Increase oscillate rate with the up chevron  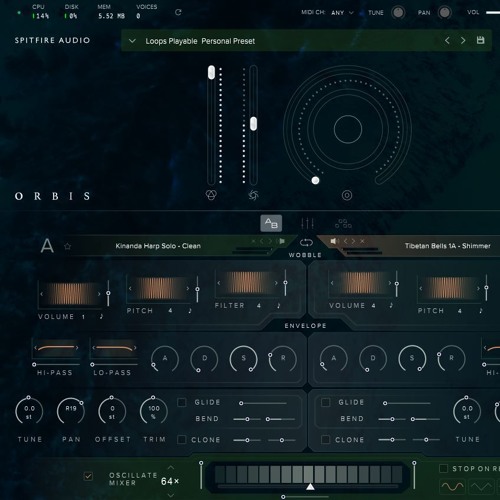(170, 468)
